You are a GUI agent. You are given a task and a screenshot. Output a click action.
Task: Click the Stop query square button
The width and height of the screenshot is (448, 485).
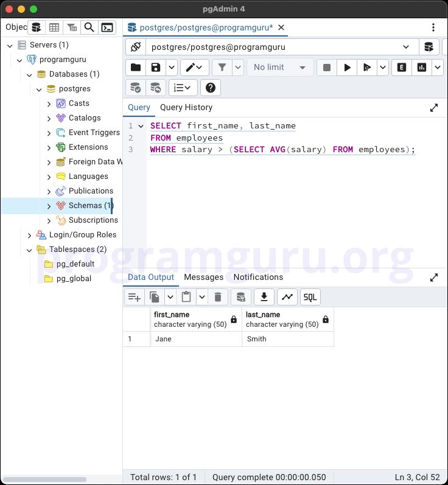coord(327,68)
